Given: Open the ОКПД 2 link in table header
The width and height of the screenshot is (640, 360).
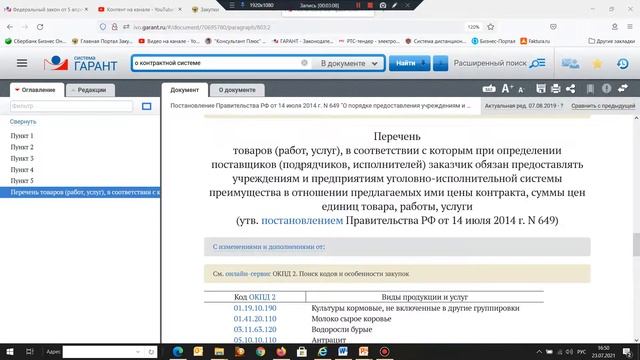Looking at the screenshot, I should [262, 297].
